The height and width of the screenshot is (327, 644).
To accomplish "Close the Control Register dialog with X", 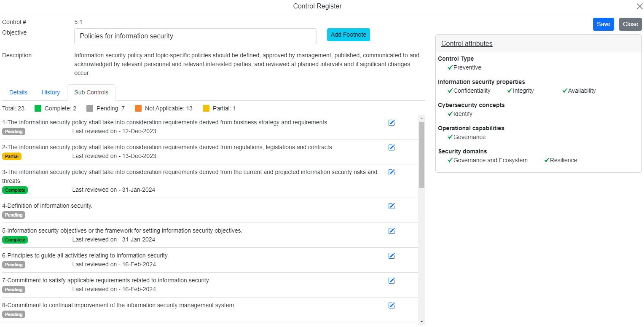I will 639,6.
